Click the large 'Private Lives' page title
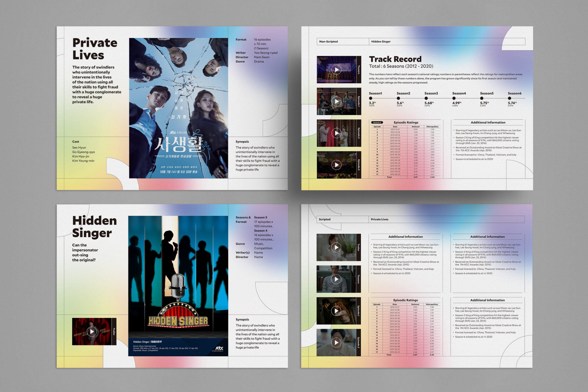588x392 pixels. click(95, 49)
